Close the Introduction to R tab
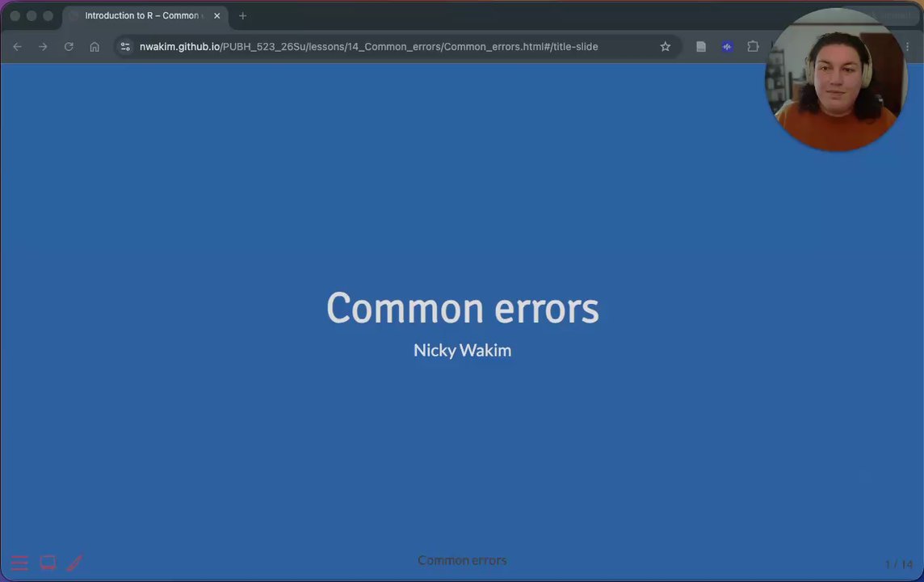This screenshot has height=582, width=924. pyautogui.click(x=216, y=16)
